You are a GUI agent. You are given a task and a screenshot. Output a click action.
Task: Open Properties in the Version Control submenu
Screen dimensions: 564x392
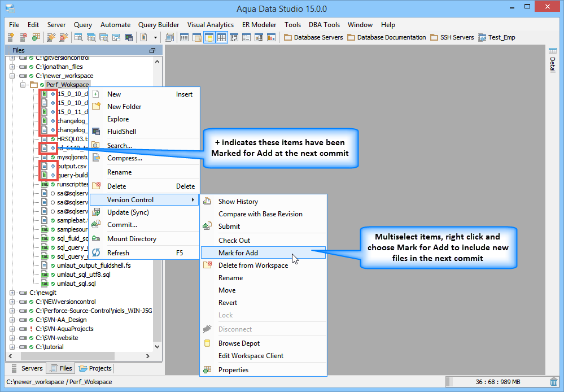pyautogui.click(x=263, y=369)
